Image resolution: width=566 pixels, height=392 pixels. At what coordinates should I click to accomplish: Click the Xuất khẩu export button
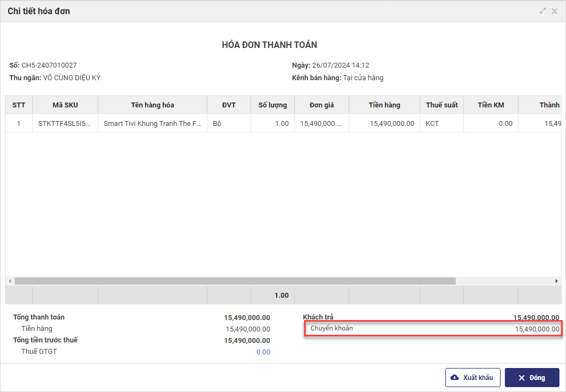[x=473, y=378]
